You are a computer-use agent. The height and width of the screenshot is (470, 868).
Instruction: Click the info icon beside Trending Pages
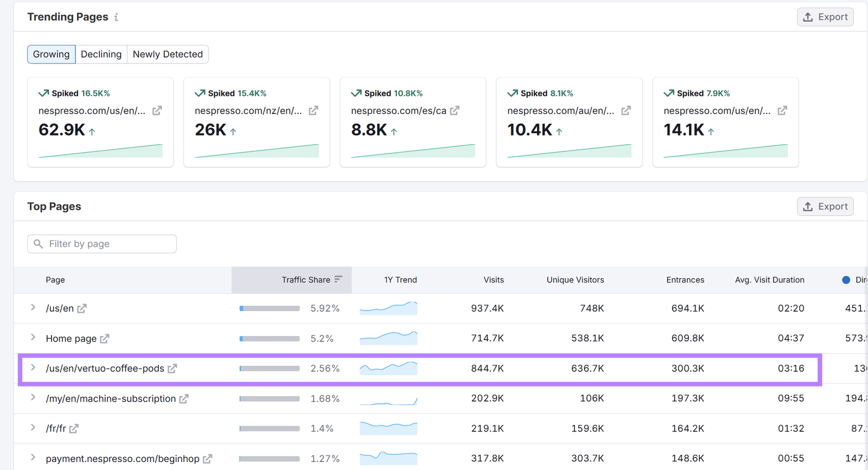click(116, 17)
